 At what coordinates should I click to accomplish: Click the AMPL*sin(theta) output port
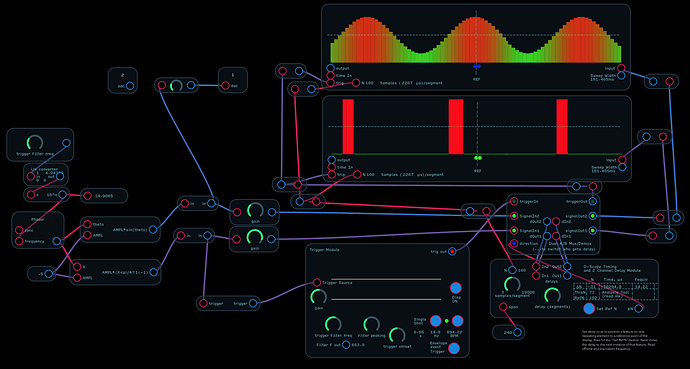point(153,230)
